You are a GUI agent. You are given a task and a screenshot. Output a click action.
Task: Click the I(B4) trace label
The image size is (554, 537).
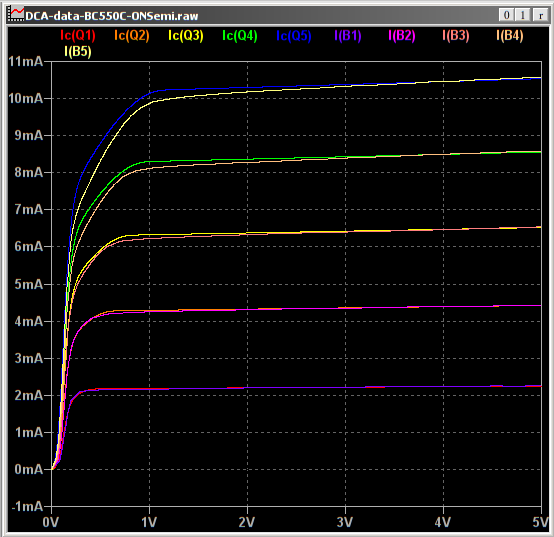point(510,36)
